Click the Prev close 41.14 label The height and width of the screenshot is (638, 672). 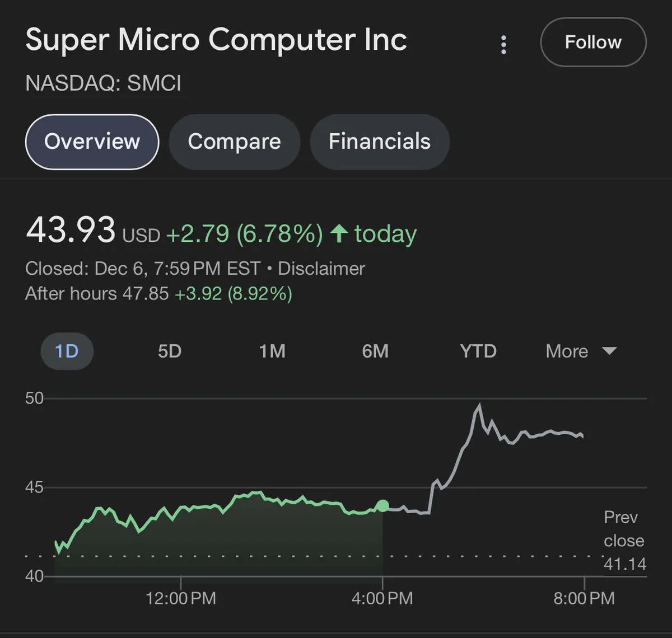pos(624,541)
